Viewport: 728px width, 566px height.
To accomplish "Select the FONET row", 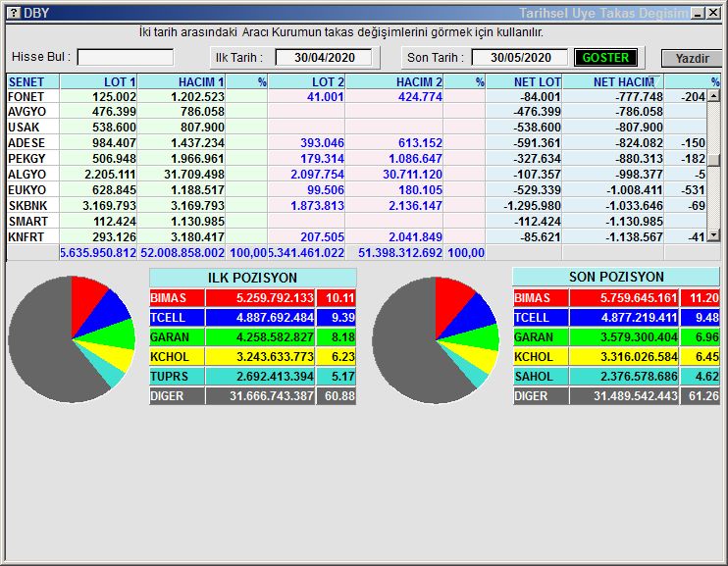I will (356, 96).
